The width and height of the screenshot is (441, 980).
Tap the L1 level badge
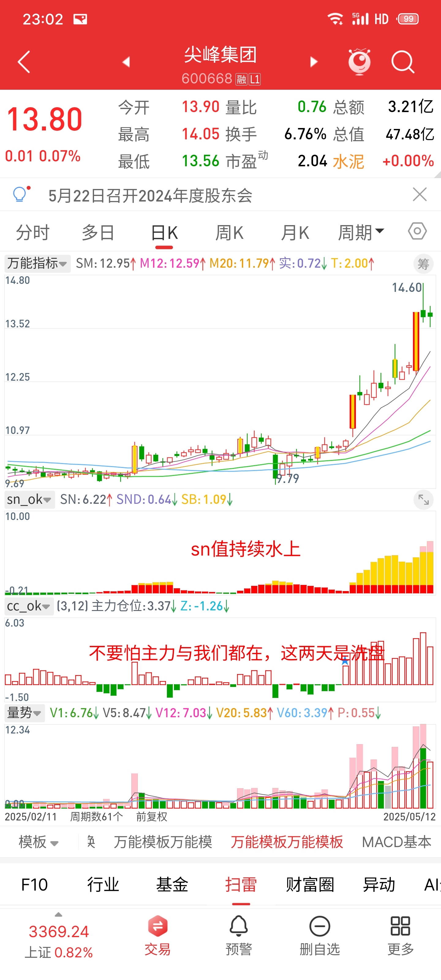[255, 79]
